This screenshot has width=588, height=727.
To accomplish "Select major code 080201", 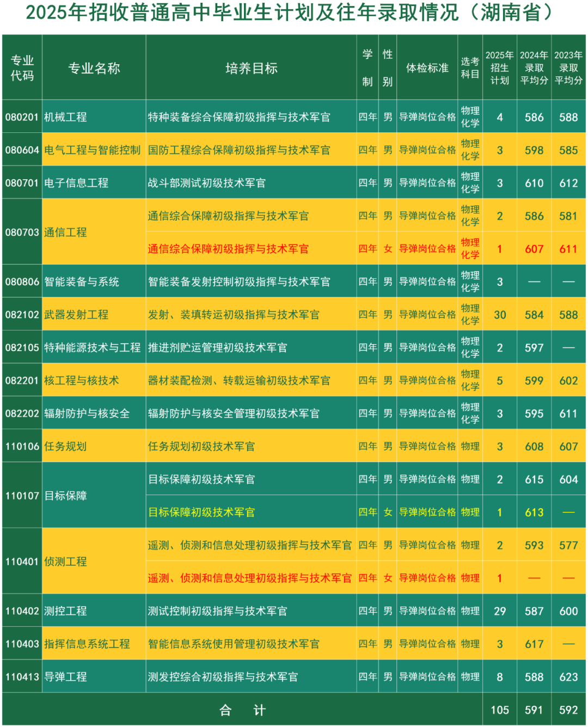I will pos(22,117).
